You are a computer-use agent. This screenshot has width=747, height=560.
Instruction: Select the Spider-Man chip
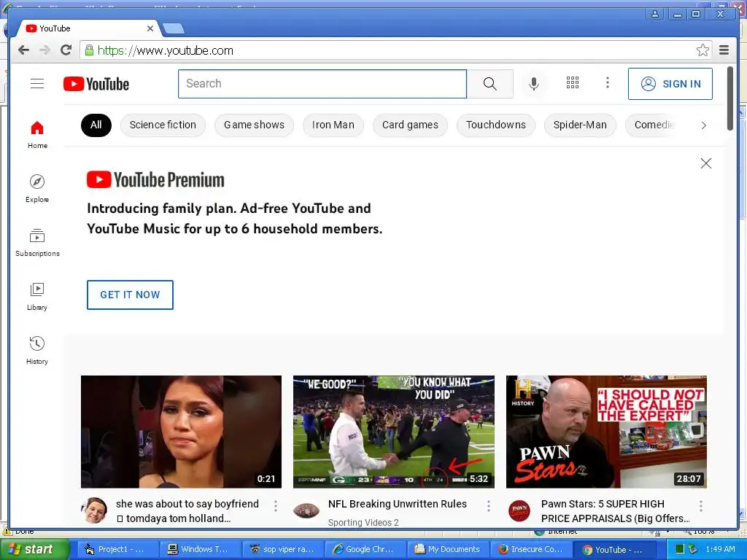click(x=580, y=125)
